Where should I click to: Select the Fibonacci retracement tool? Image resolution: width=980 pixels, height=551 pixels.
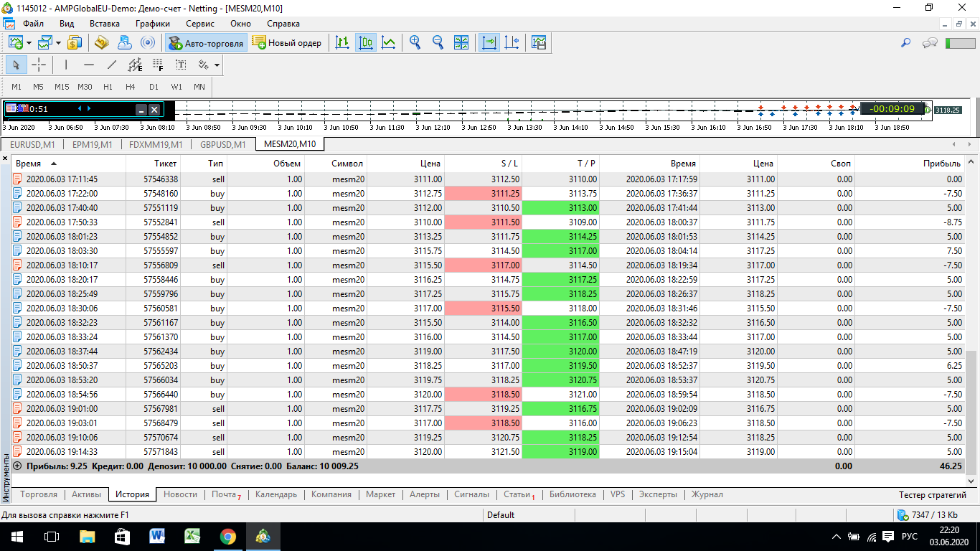tap(158, 65)
